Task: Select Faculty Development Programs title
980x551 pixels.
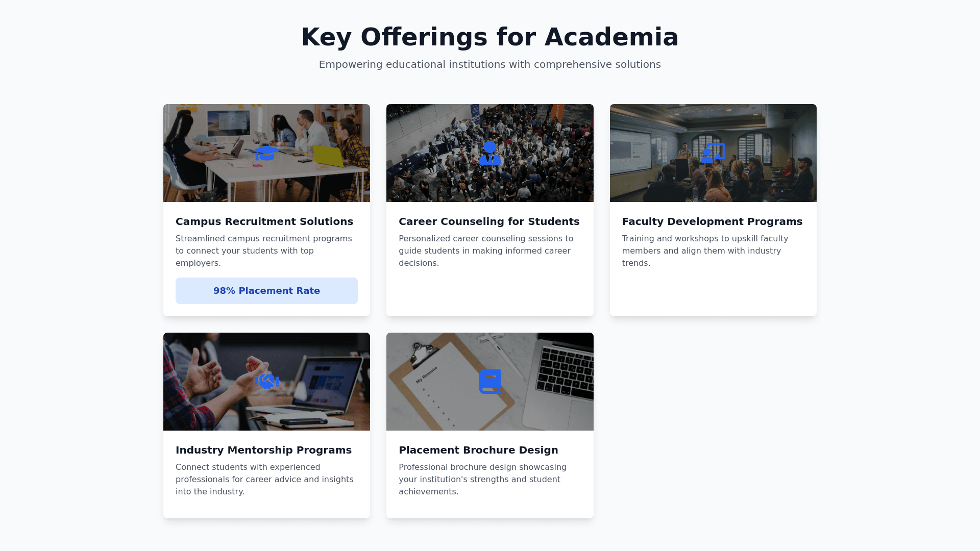Action: click(x=712, y=221)
